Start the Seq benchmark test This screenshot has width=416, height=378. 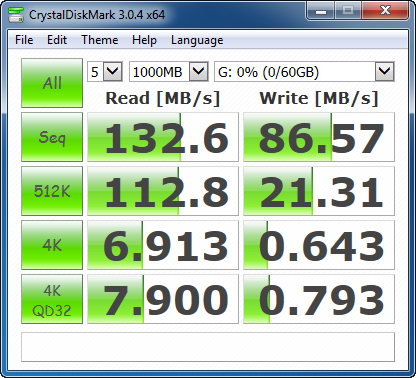52,137
